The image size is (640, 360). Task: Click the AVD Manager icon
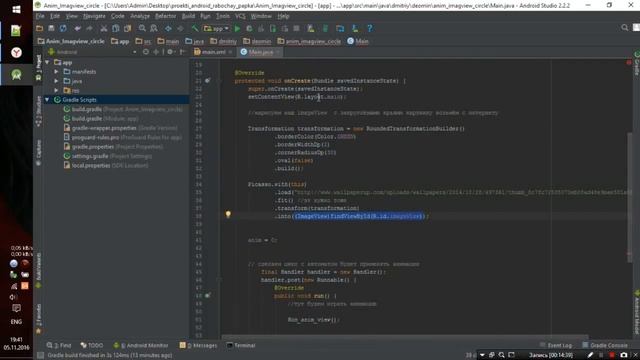[x=311, y=29]
